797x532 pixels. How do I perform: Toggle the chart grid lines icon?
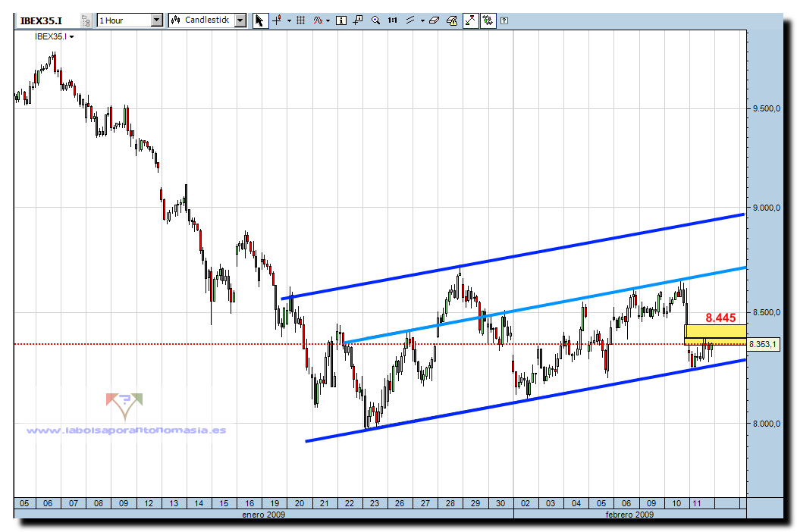pyautogui.click(x=300, y=20)
